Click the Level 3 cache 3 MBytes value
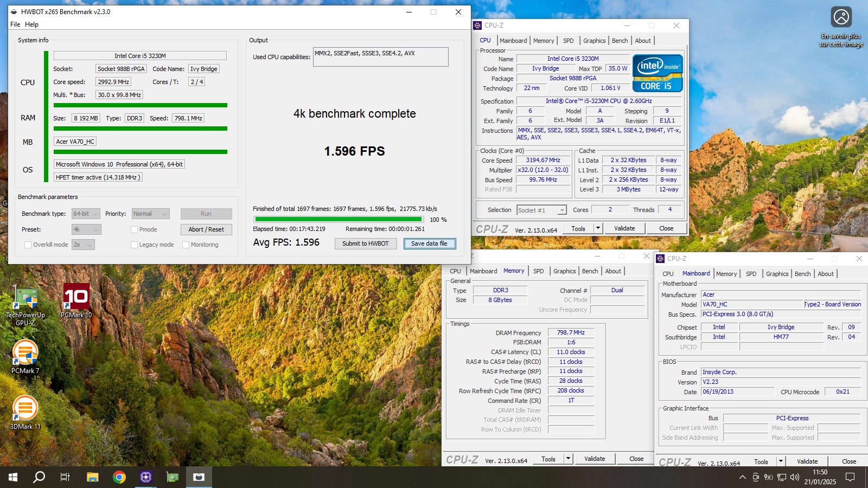The width and height of the screenshot is (868, 488). (628, 189)
